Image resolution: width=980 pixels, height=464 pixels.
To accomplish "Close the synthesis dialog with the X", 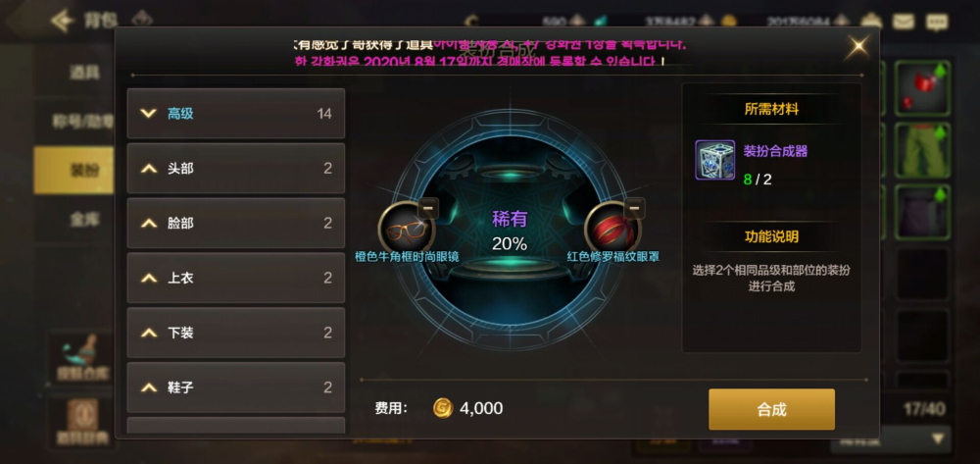I will click(857, 47).
